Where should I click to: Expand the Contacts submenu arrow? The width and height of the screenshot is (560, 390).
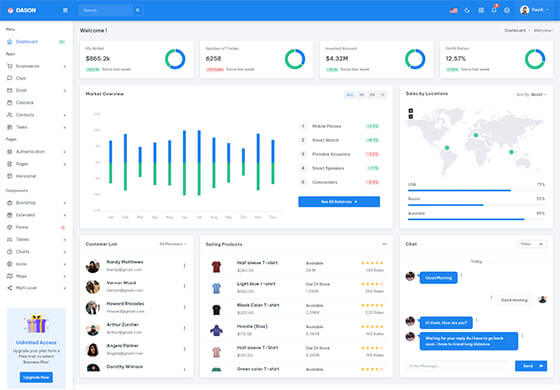(x=65, y=115)
